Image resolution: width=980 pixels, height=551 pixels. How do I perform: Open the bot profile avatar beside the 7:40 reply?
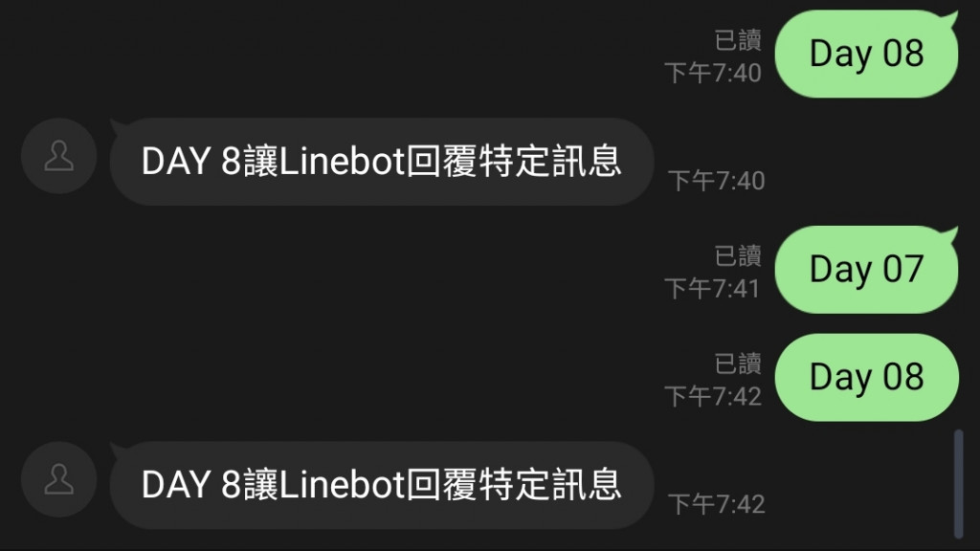click(x=58, y=156)
